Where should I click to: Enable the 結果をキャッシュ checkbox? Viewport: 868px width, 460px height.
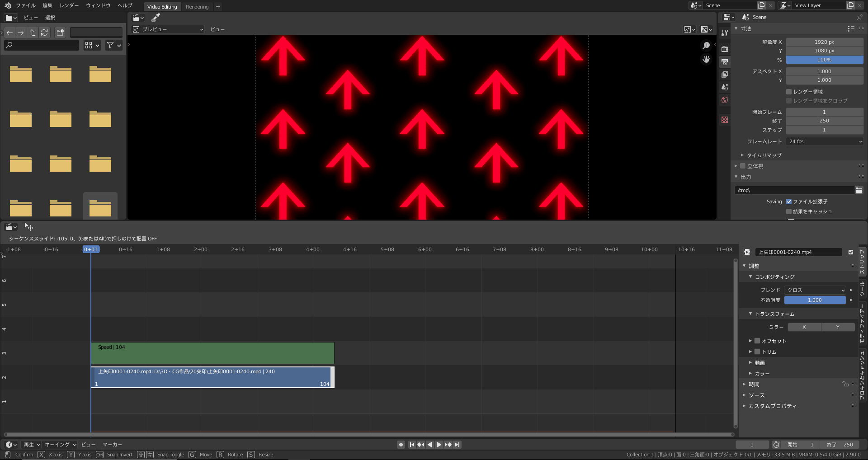point(789,211)
